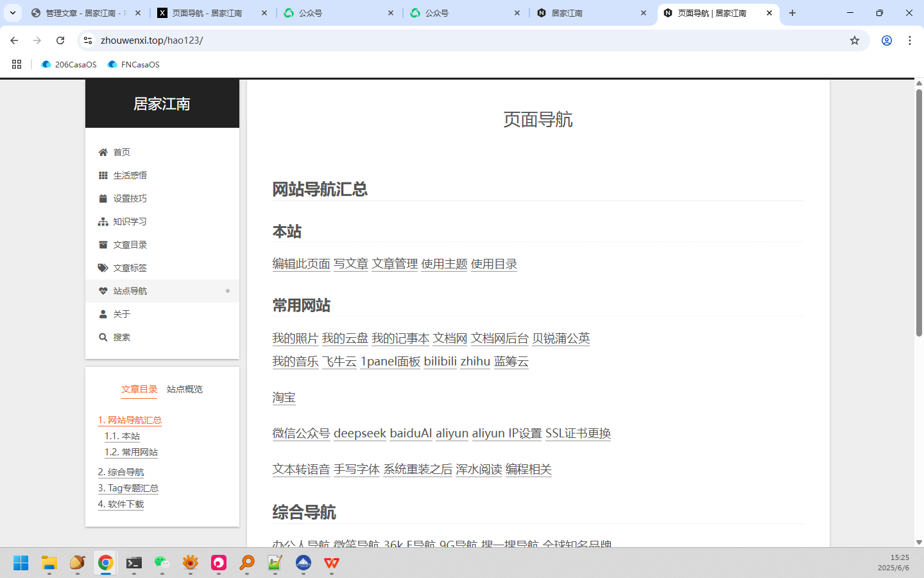Click the page vertical scrollbar thumb
Viewport: 924px width, 578px height.
point(919,212)
